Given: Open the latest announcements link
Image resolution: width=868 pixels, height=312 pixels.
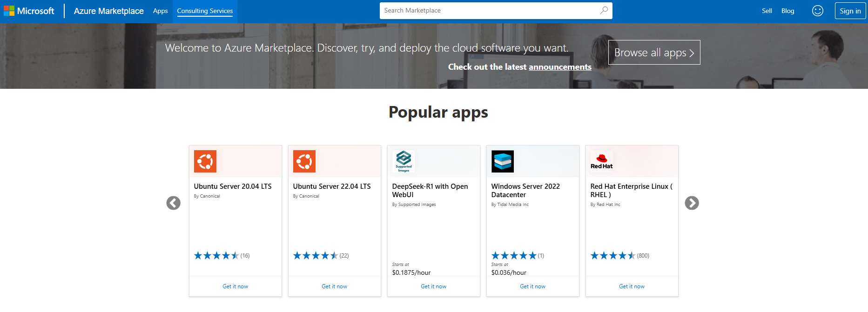Looking at the screenshot, I should (560, 67).
